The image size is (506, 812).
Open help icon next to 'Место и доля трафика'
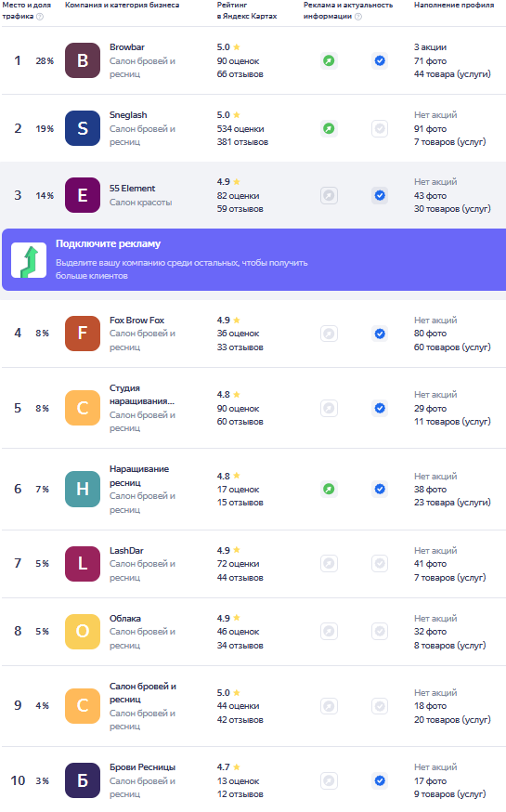coord(40,17)
